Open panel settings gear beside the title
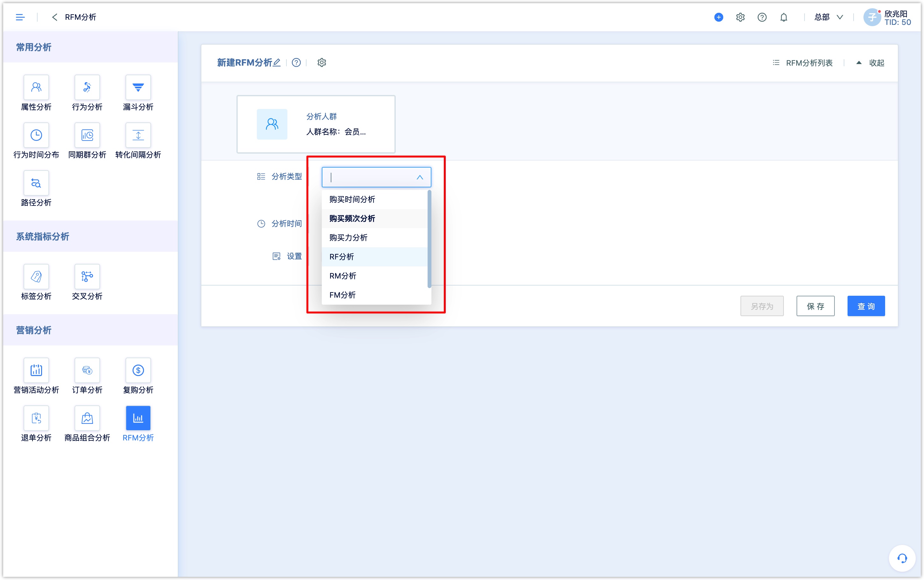Viewport: 924px width, 580px height. click(x=322, y=62)
